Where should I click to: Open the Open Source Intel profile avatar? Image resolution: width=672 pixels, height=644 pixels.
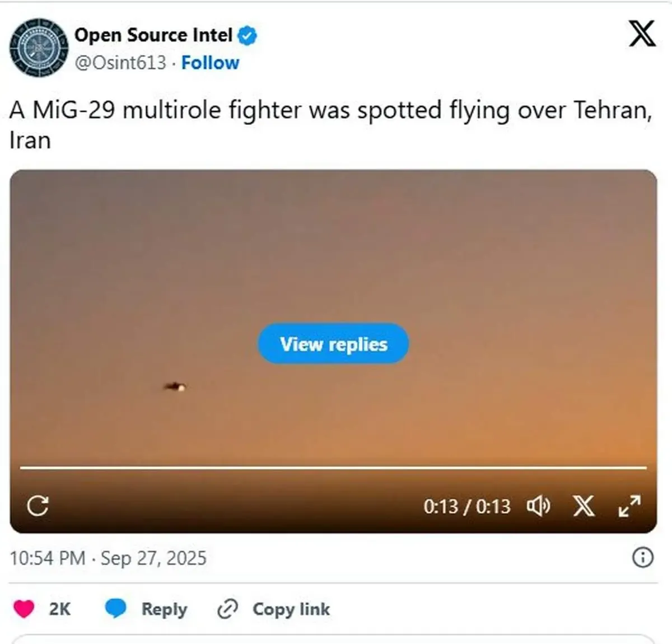[38, 48]
